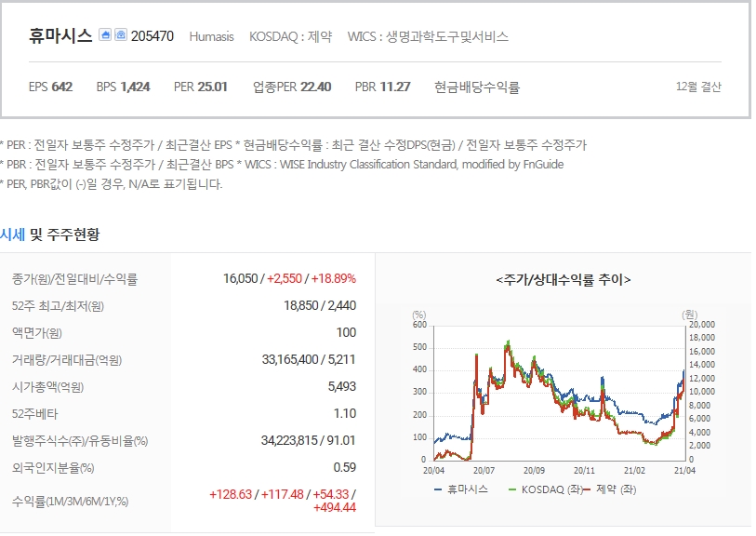Click the 시세 및 주주현황 section heading
Image resolution: width=756 pixels, height=536 pixels.
(x=49, y=234)
